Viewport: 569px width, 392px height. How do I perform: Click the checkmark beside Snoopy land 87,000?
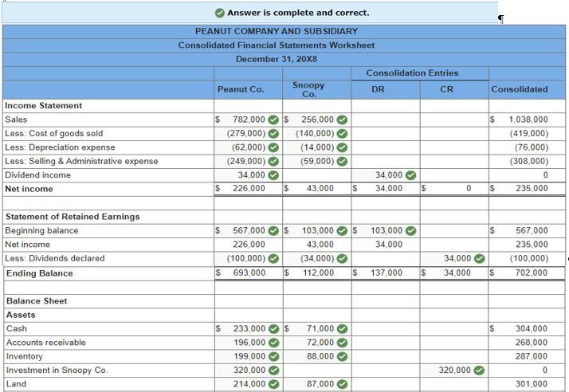click(x=342, y=384)
